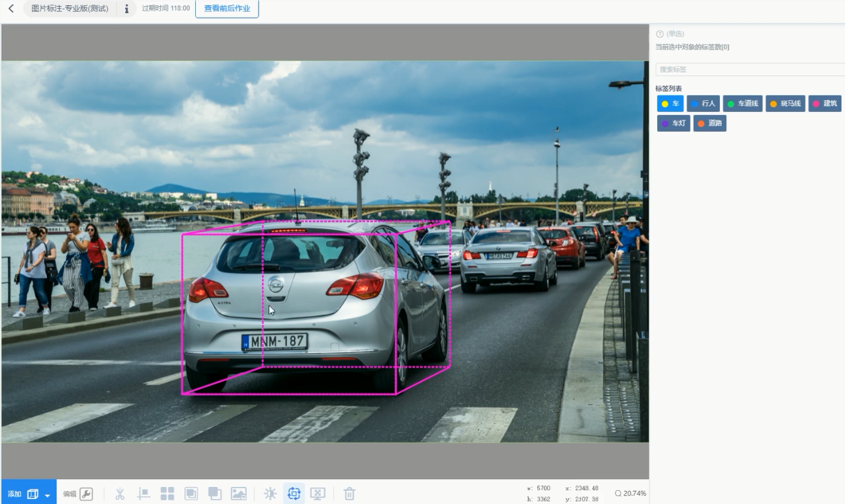
Task: Click the send-to-back layer icon
Action: [214, 493]
